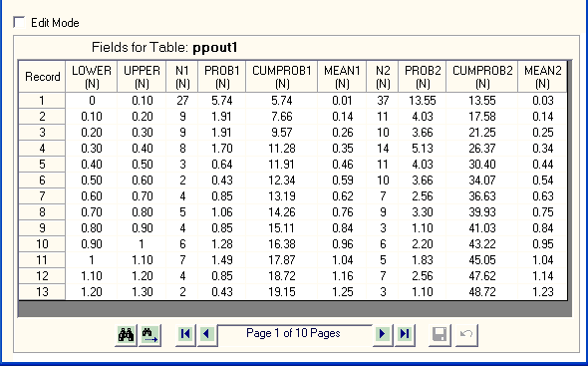Click the save floppy disk icon
The image size is (588, 366).
pyautogui.click(x=440, y=334)
